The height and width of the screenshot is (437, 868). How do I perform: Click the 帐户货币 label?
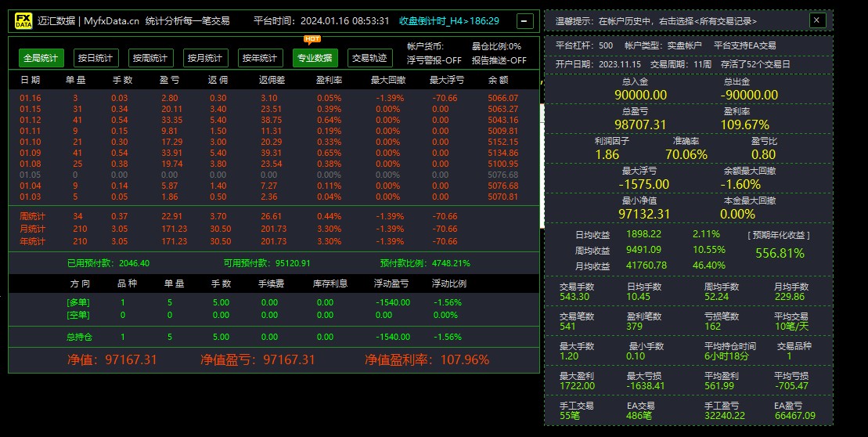(x=425, y=46)
